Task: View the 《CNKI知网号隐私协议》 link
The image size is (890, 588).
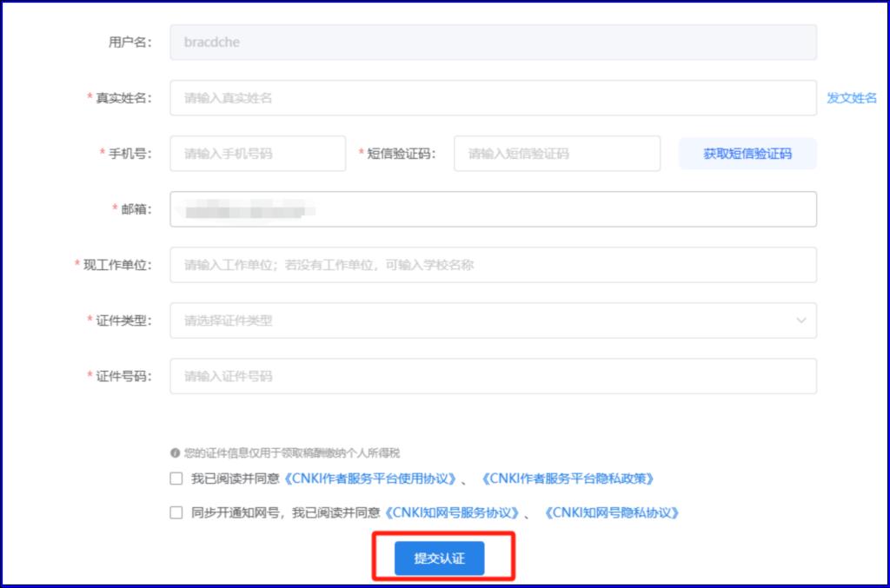Action: click(611, 512)
